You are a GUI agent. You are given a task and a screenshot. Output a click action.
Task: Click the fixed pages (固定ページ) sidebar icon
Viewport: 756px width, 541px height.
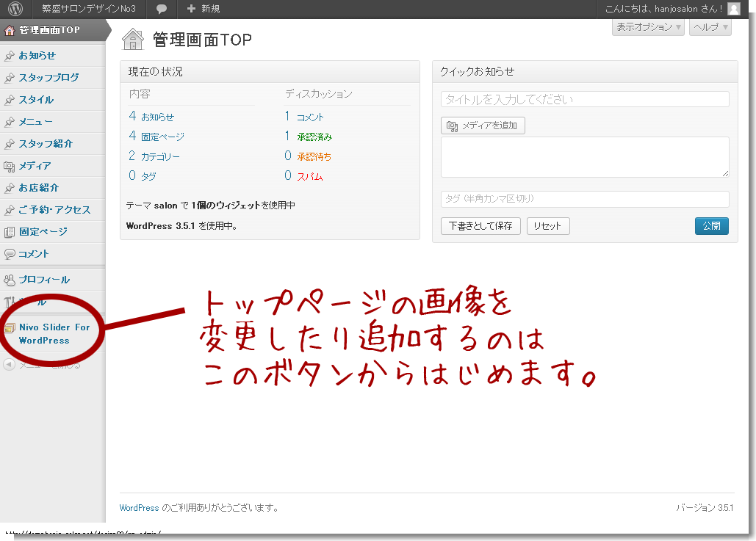tap(10, 232)
